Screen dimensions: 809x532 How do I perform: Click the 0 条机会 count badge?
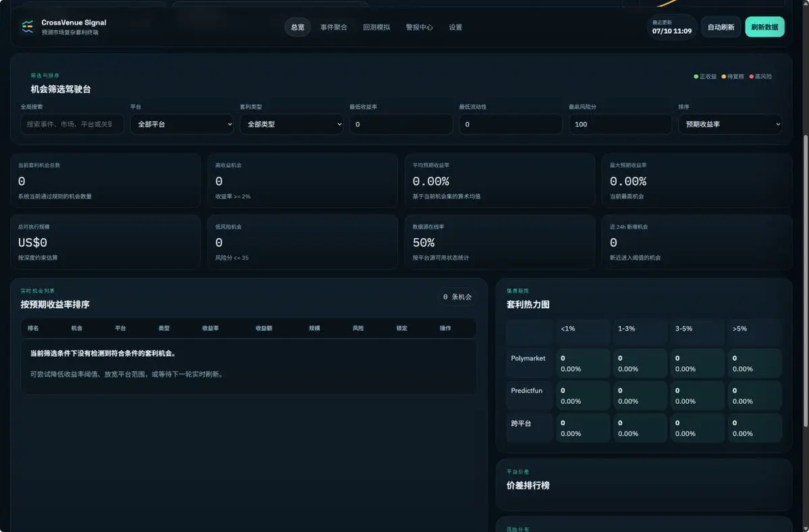457,297
